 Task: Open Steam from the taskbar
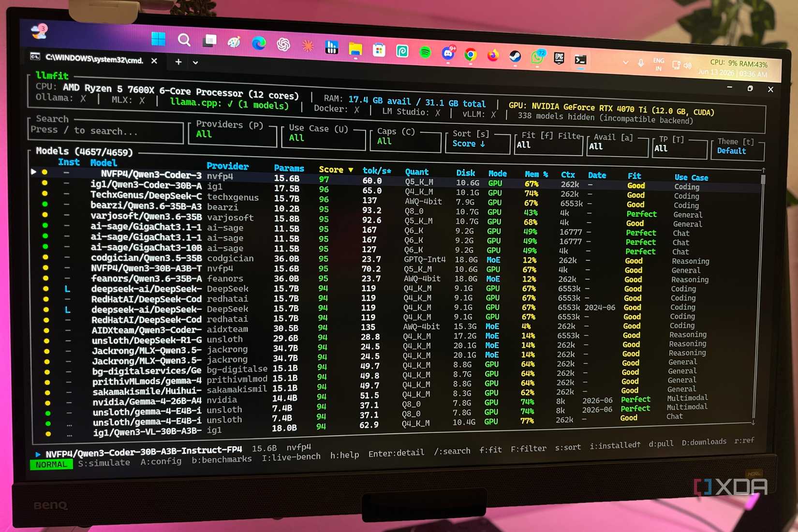coord(515,57)
